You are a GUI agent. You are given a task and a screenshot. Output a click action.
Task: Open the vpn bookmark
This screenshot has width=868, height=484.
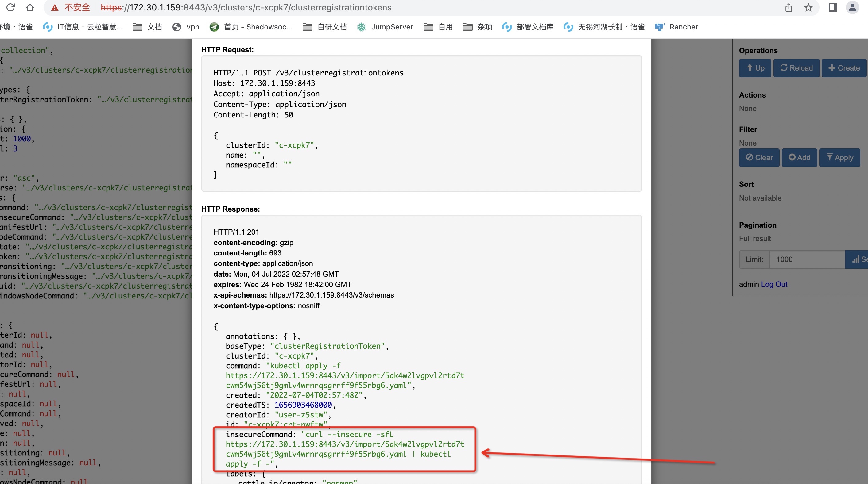pyautogui.click(x=186, y=27)
